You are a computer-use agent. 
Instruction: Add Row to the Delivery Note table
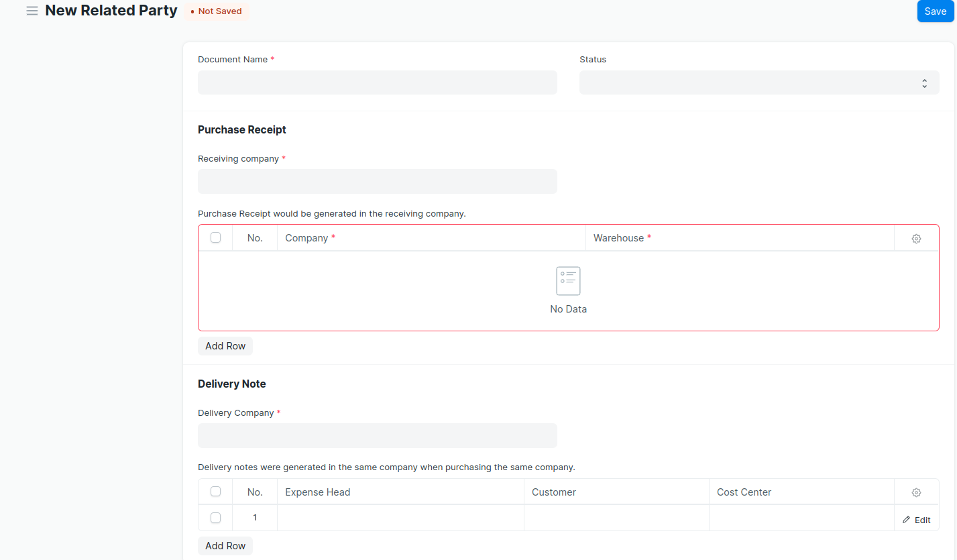point(225,546)
